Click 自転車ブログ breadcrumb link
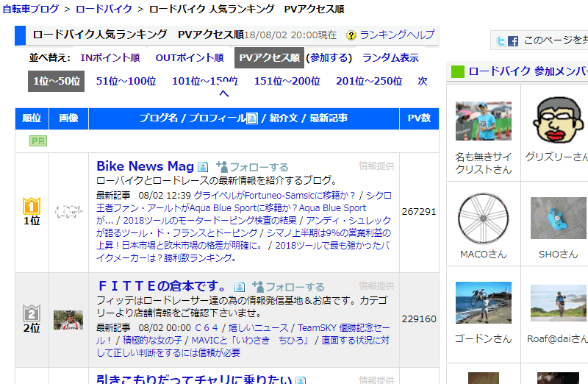588x384 pixels. [x=31, y=9]
